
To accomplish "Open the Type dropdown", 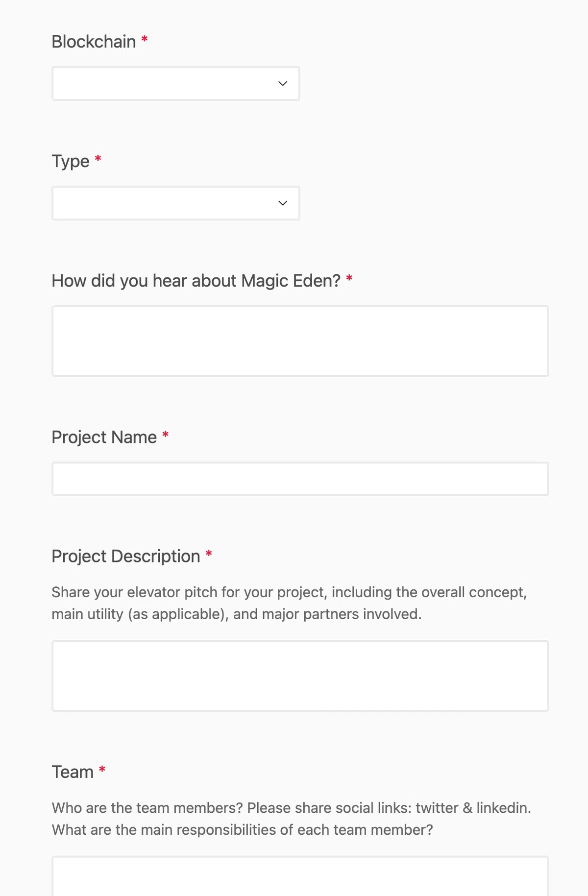I will [176, 203].
